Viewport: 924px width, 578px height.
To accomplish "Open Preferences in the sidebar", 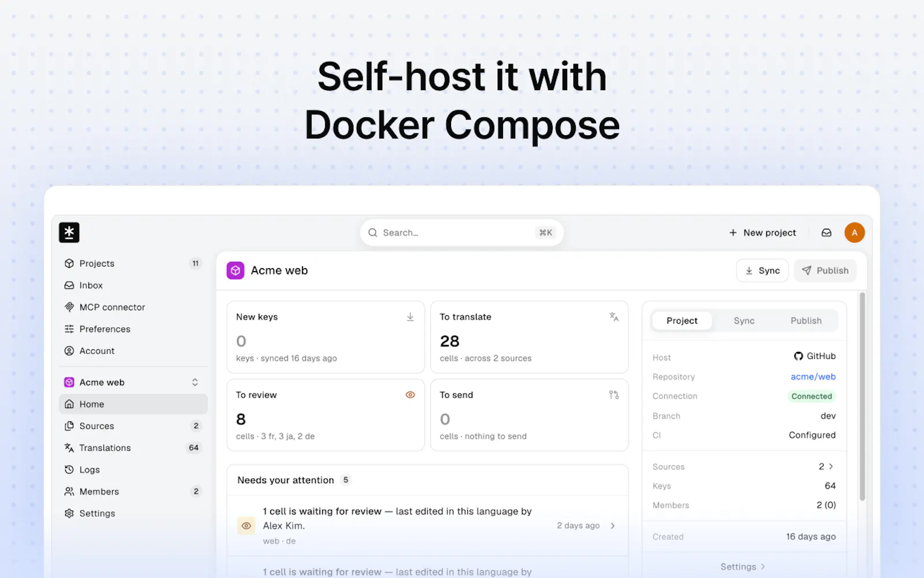I will tap(133, 329).
